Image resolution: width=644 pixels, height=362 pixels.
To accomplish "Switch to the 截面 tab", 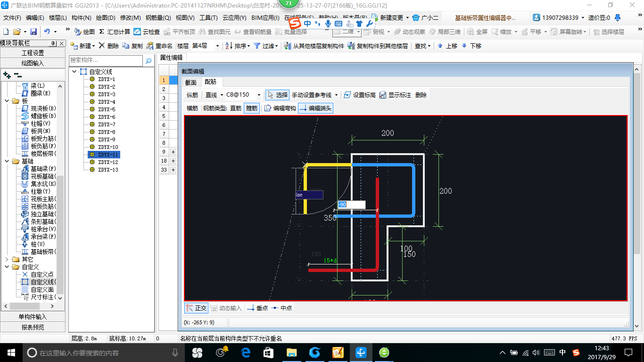I will coord(190,82).
